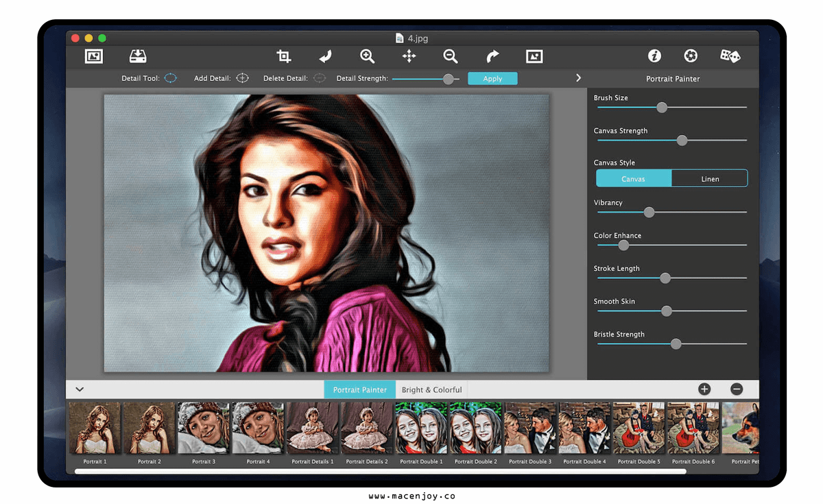This screenshot has width=823, height=504.
Task: Choose the Delete Detail icon
Action: coord(320,78)
